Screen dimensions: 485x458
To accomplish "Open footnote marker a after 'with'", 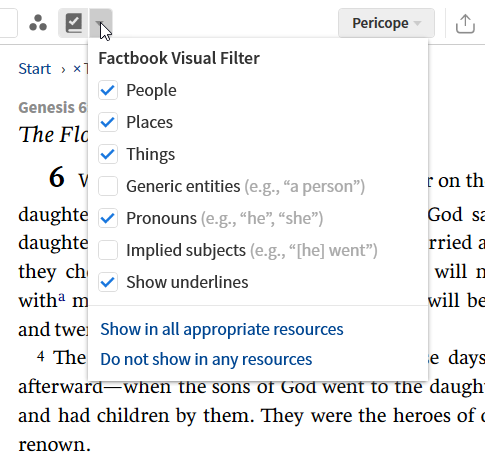I will point(62,297).
